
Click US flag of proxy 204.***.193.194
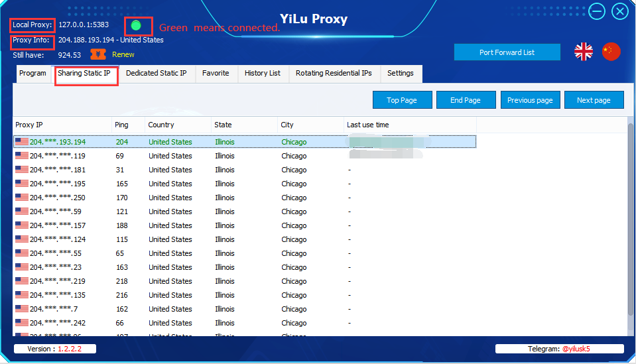[21, 141]
